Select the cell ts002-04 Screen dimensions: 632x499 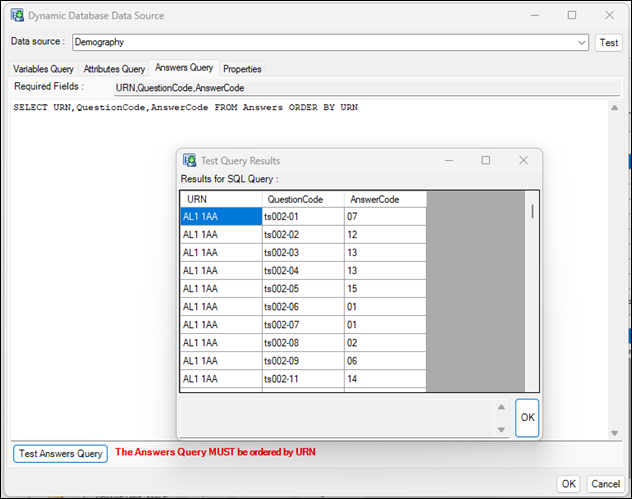(303, 270)
